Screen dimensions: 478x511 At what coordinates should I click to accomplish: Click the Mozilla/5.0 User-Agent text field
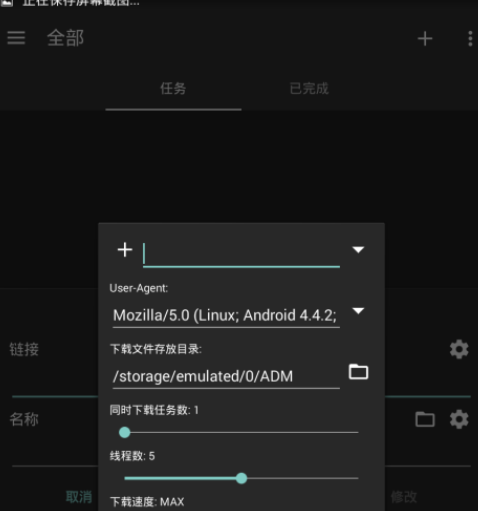click(x=226, y=316)
